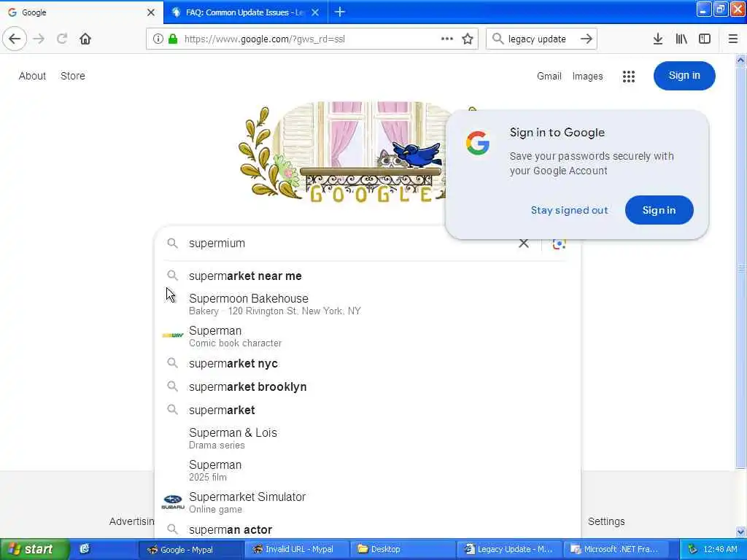Run the legacy update search arrow
Image resolution: width=747 pixels, height=560 pixels.
pyautogui.click(x=587, y=39)
